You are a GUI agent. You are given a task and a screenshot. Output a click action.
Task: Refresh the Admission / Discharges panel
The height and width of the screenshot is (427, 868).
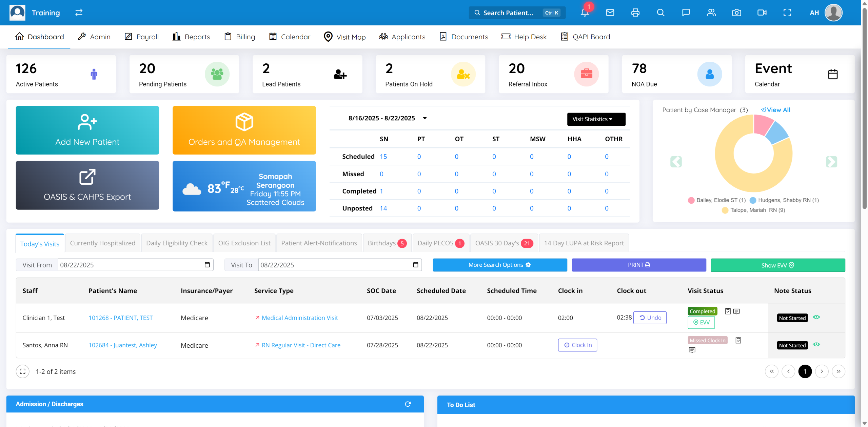pos(408,404)
